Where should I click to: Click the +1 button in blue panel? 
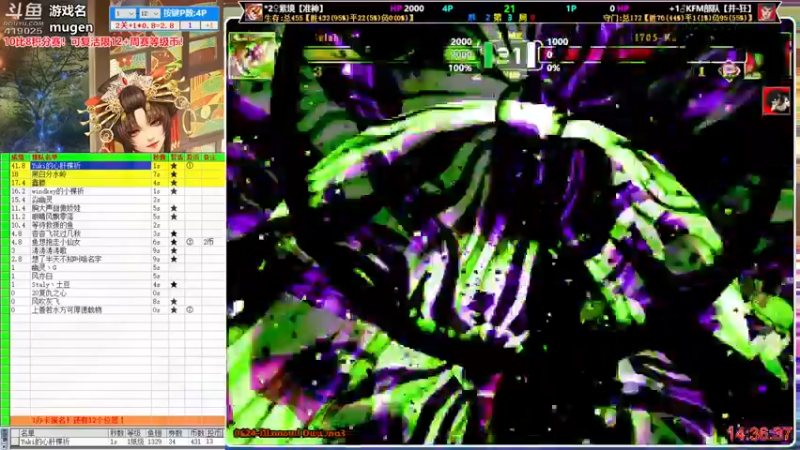tap(210, 25)
